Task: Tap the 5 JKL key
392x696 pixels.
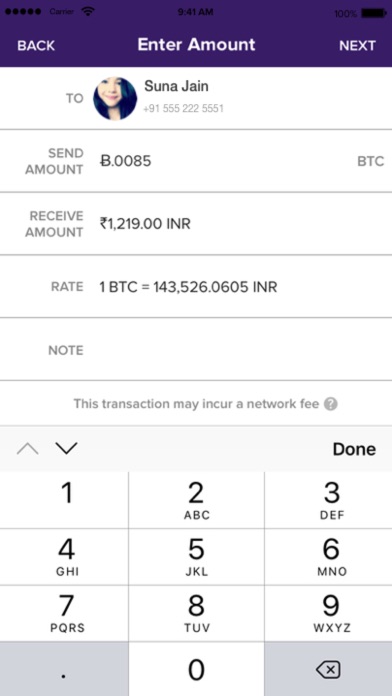Action: 196,557
